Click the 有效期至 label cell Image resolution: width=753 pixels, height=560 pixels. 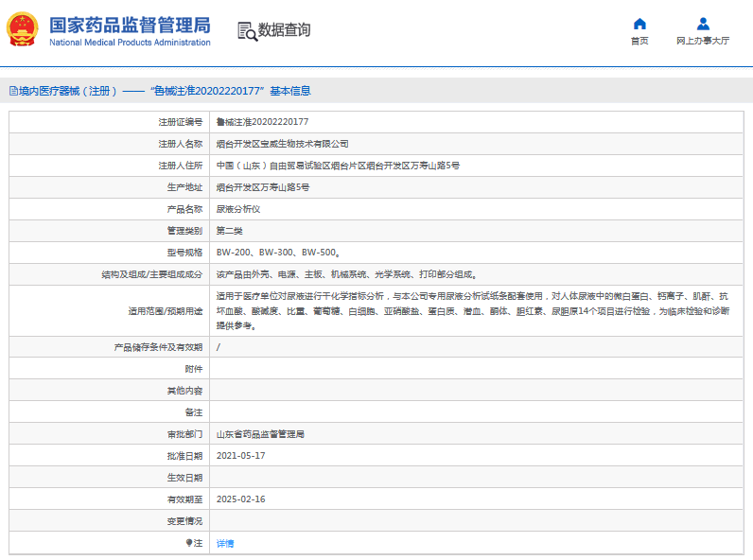tap(109, 499)
